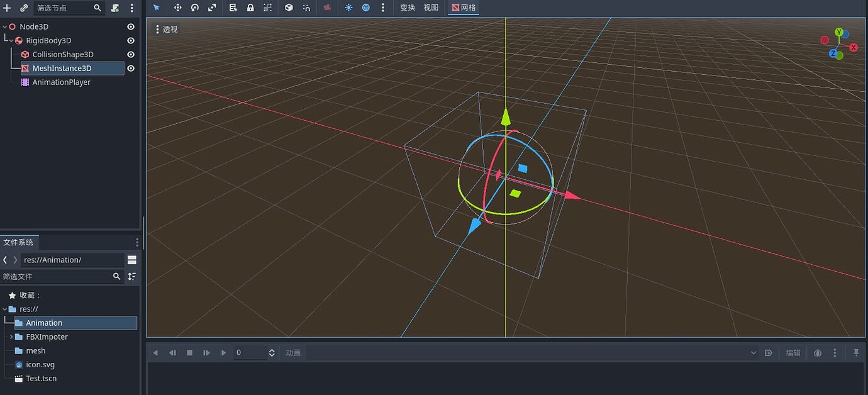Hide the RigidBody3D node via its eye icon
The image size is (868, 395).
tap(130, 40)
